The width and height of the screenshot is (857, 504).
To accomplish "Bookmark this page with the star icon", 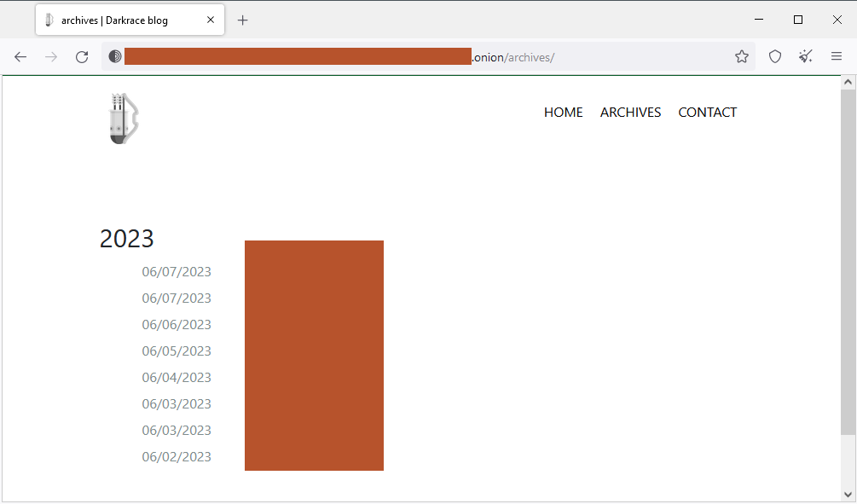I will [x=742, y=56].
